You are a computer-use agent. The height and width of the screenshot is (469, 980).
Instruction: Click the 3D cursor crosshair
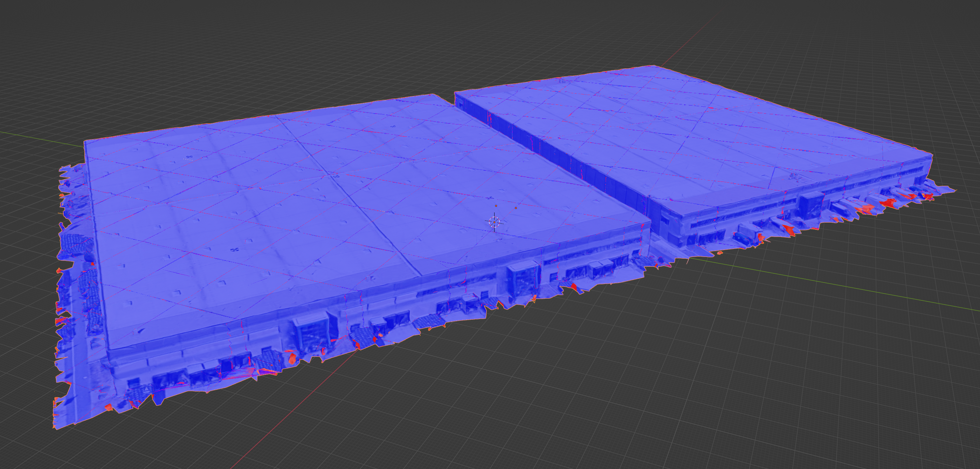point(494,222)
